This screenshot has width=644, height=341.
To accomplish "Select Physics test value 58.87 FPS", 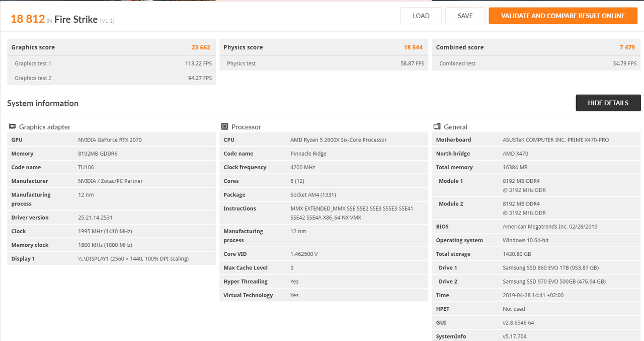I will [412, 63].
